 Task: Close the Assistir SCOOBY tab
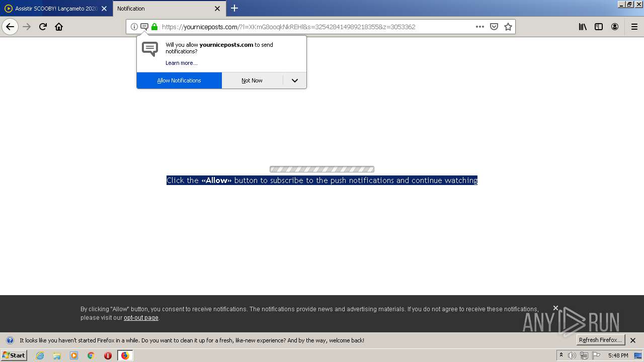tap(104, 9)
